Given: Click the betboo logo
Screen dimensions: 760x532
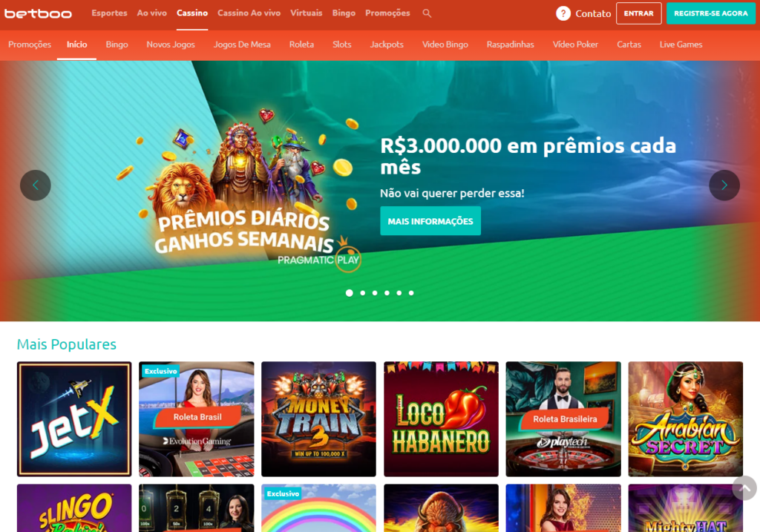Looking at the screenshot, I should 39,13.
